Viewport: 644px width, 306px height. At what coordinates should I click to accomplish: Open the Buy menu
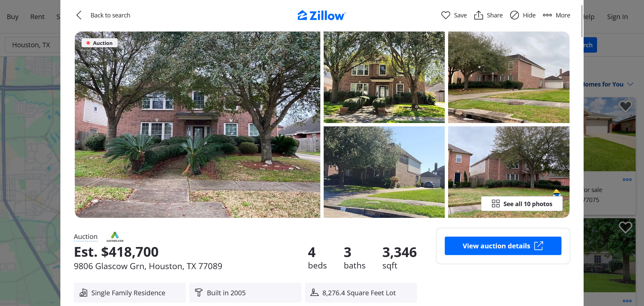pos(13,17)
